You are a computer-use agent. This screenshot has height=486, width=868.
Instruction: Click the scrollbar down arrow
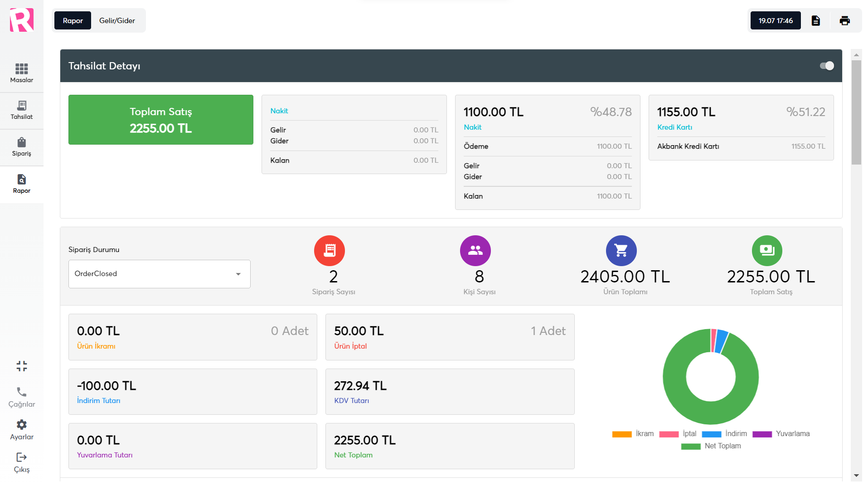point(856,475)
